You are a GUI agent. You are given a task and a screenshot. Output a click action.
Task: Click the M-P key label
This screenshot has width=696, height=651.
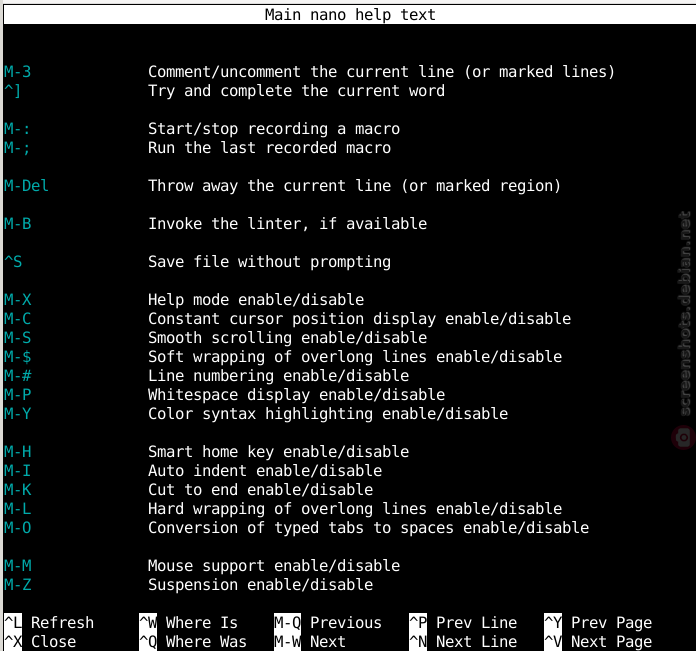coord(17,395)
